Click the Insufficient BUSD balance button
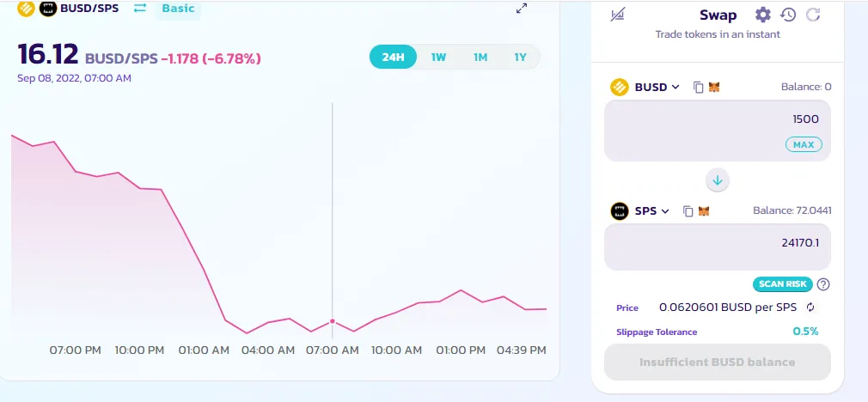This screenshot has height=402, width=868. pos(718,362)
